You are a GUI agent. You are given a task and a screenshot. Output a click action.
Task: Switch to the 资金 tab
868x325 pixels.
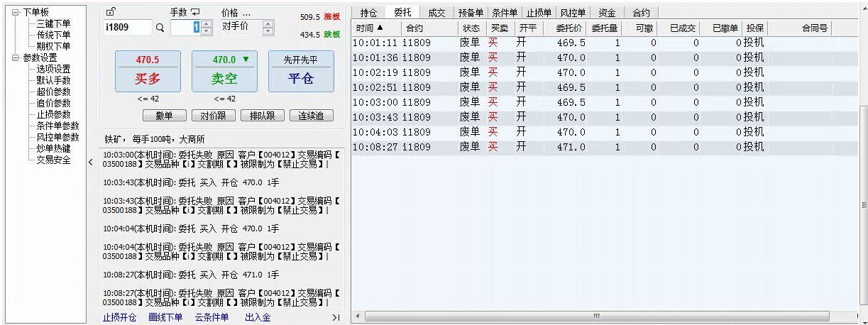click(606, 13)
